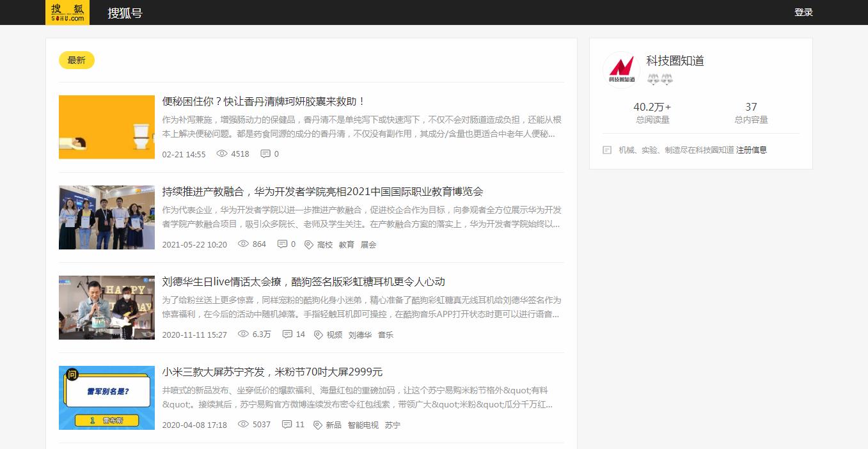Click the comment icon on the 2021-05-22 article
Screen dimensions: 868x449
click(282, 244)
